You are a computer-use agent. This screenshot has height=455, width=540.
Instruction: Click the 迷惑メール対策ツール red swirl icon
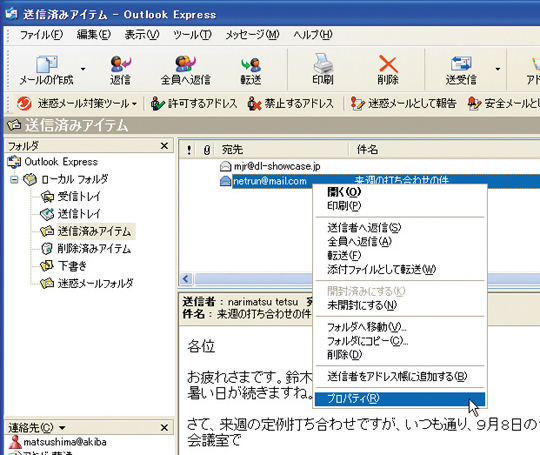[24, 103]
